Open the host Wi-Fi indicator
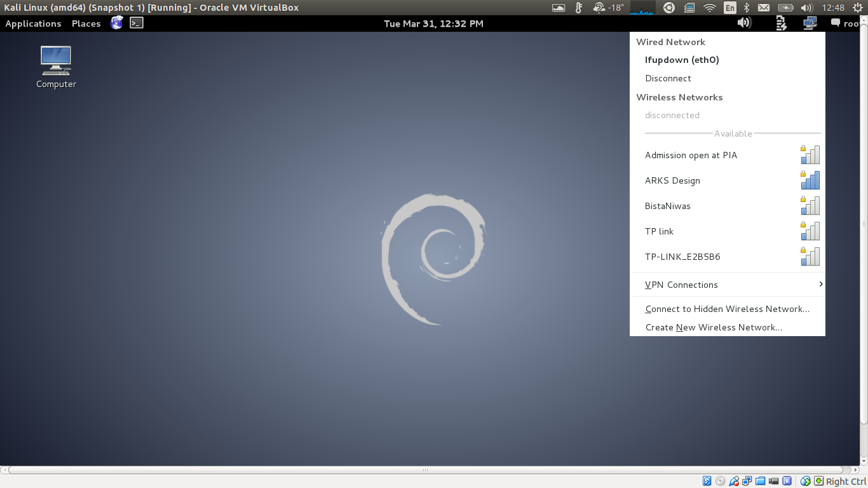Screen dimensions: 868x488 (710, 8)
